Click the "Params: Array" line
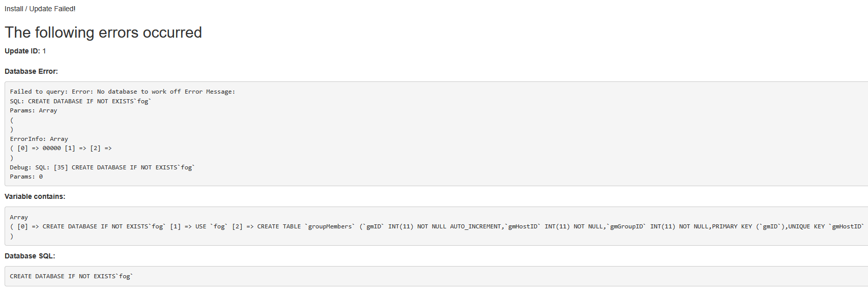 (x=34, y=110)
